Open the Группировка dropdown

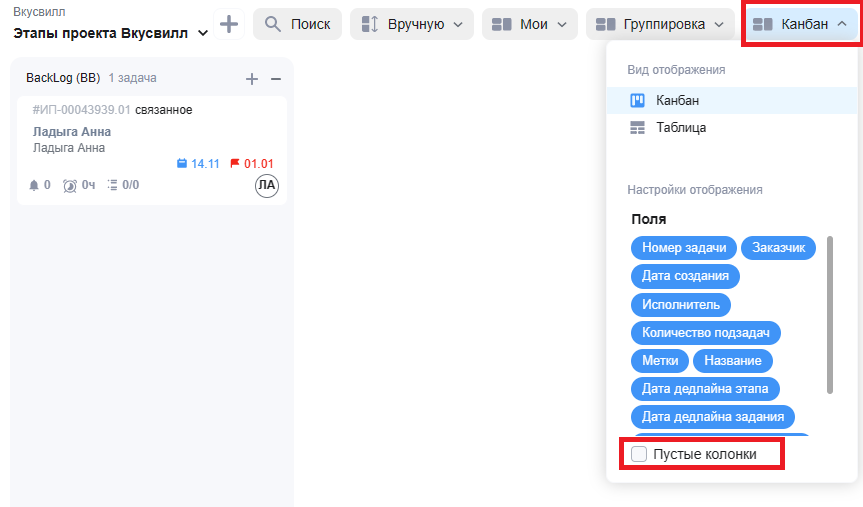pyautogui.click(x=660, y=24)
